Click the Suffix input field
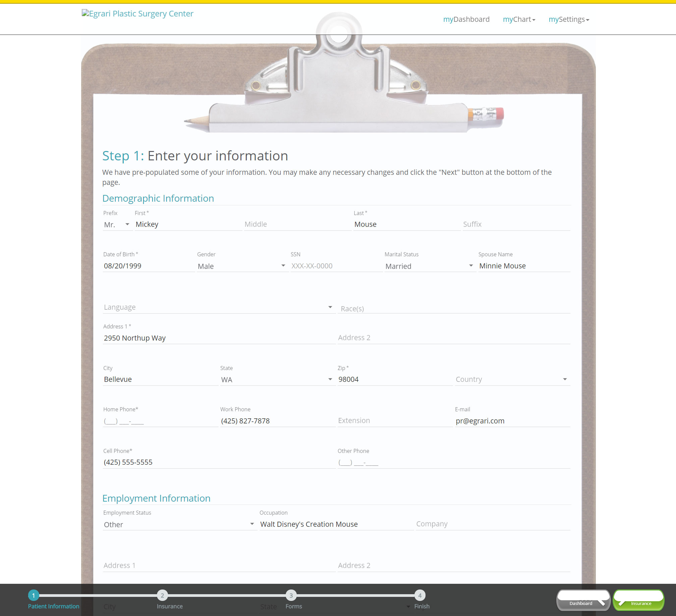 click(x=516, y=224)
